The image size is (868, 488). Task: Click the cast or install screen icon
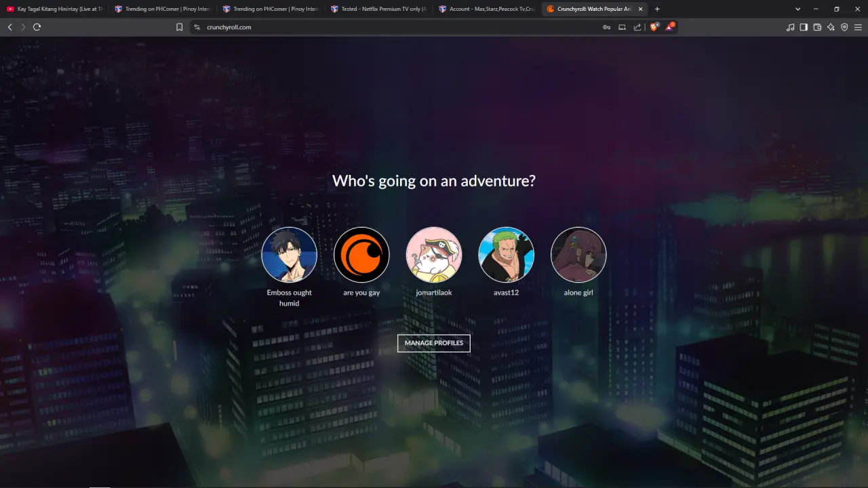622,27
